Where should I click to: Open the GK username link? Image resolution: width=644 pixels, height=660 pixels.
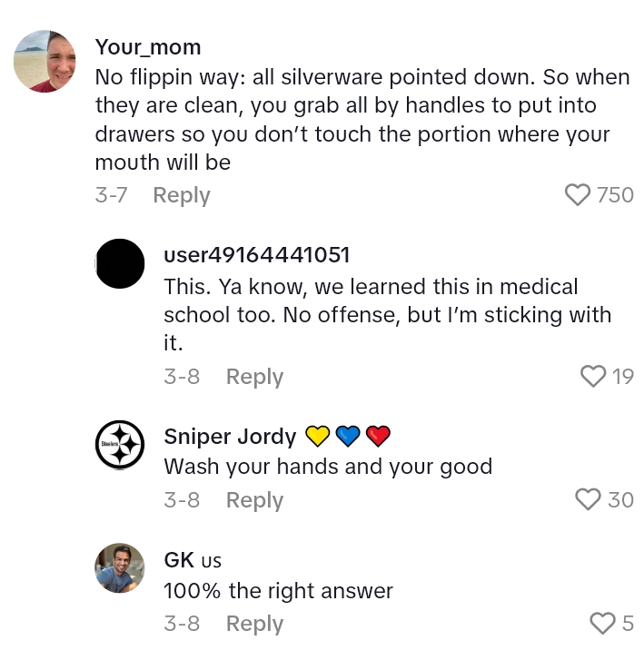(179, 560)
